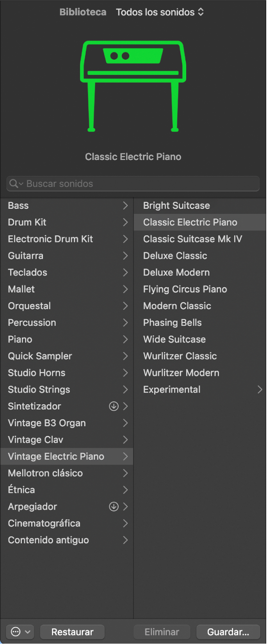This screenshot has width=267, height=644.
Task: Click the Sintetizador download arrow icon
Action: (114, 406)
